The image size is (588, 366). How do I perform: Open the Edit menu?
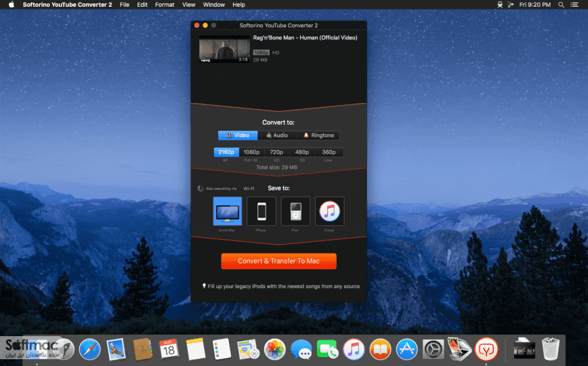(142, 5)
